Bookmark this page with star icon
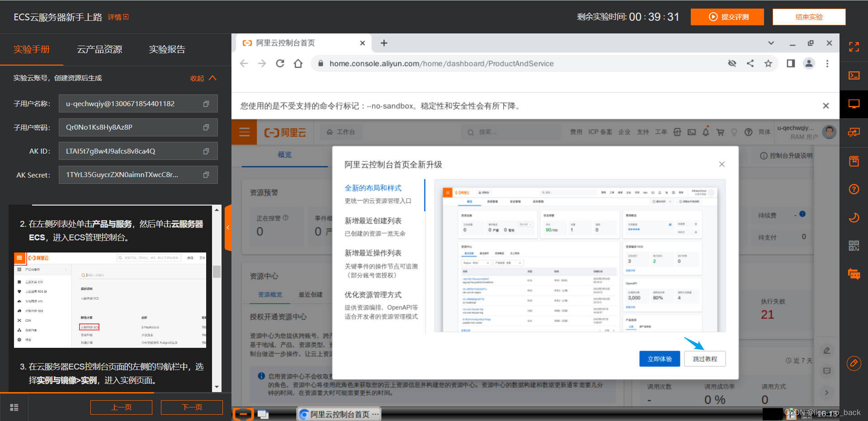This screenshot has height=421, width=868. (x=768, y=64)
